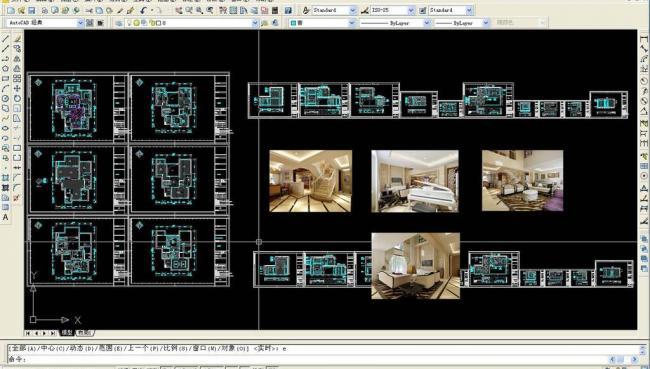The height and width of the screenshot is (369, 650).
Task: Select the Line draw tool
Action: (x=5, y=39)
